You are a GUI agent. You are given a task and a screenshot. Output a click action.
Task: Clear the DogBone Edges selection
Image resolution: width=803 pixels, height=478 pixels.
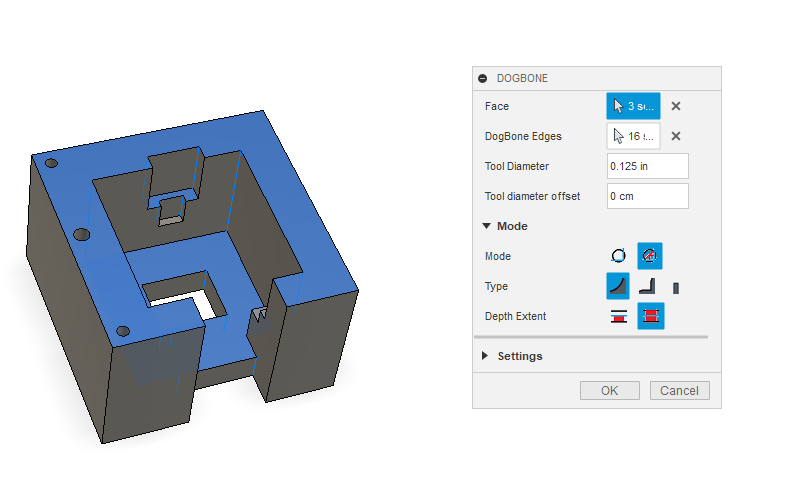(676, 136)
